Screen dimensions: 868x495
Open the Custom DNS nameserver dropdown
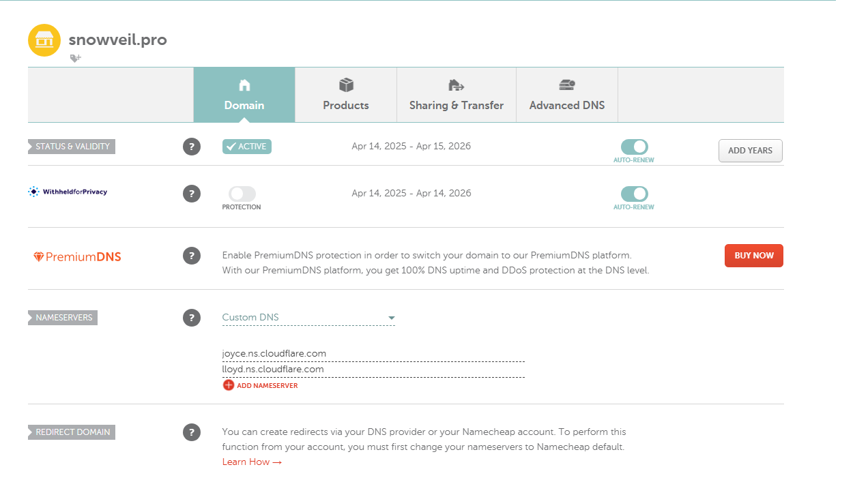(308, 318)
